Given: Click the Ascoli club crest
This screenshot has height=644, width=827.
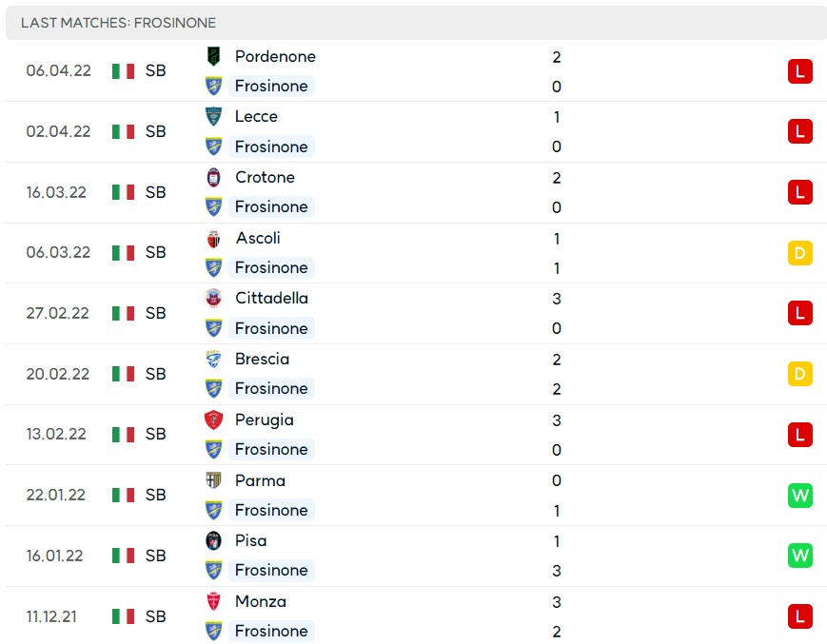Looking at the screenshot, I should [213, 238].
